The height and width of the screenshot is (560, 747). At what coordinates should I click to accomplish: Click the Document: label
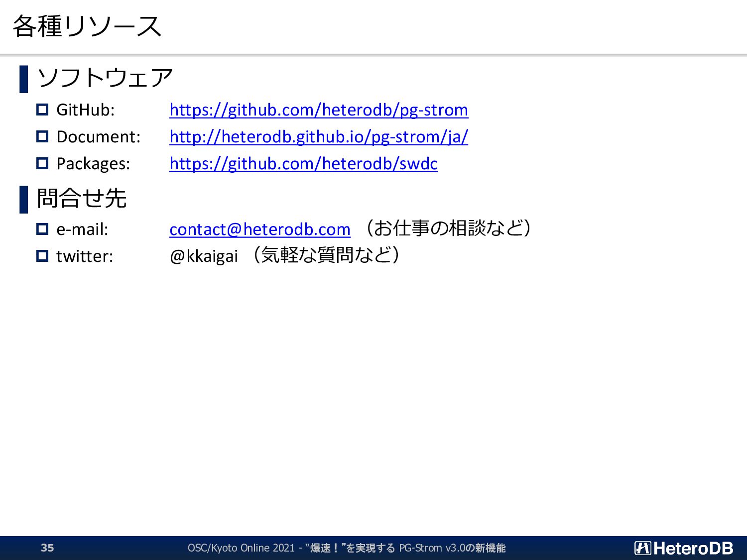click(x=99, y=137)
